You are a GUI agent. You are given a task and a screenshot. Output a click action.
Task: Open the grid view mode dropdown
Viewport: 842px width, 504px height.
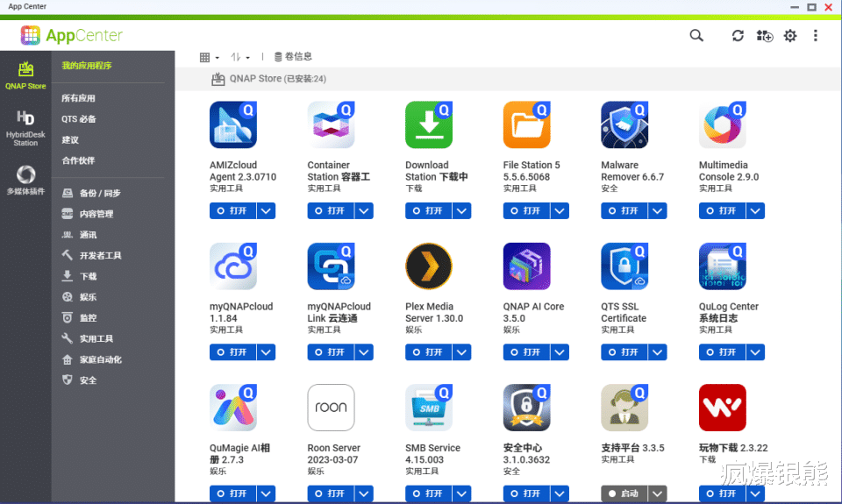209,57
